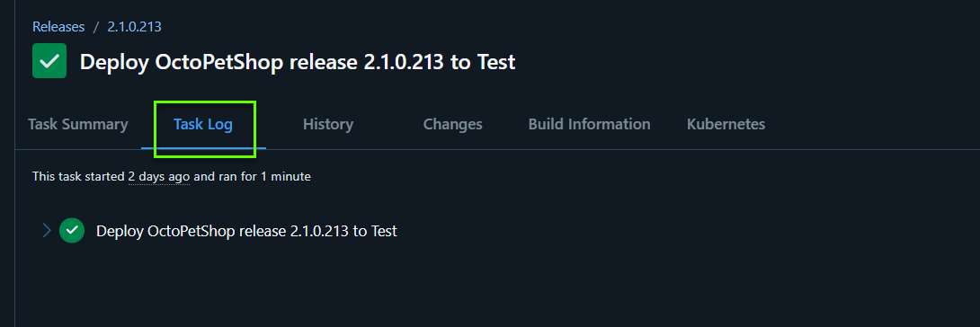
Task: Click the large green success checkmark beside the title
Action: point(49,60)
